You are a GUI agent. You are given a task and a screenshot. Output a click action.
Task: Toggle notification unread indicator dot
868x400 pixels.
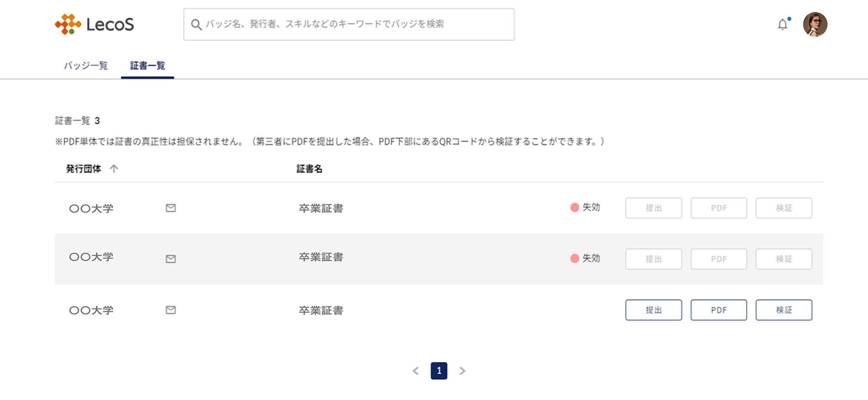click(x=789, y=19)
